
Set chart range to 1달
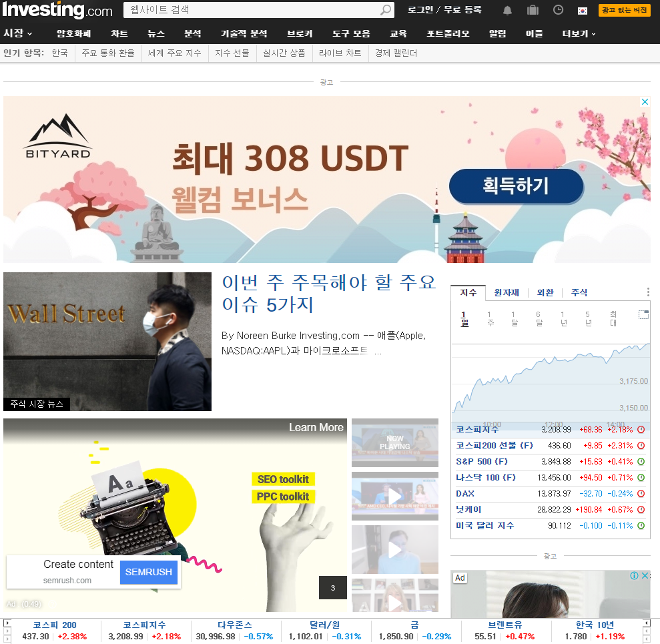coord(515,319)
